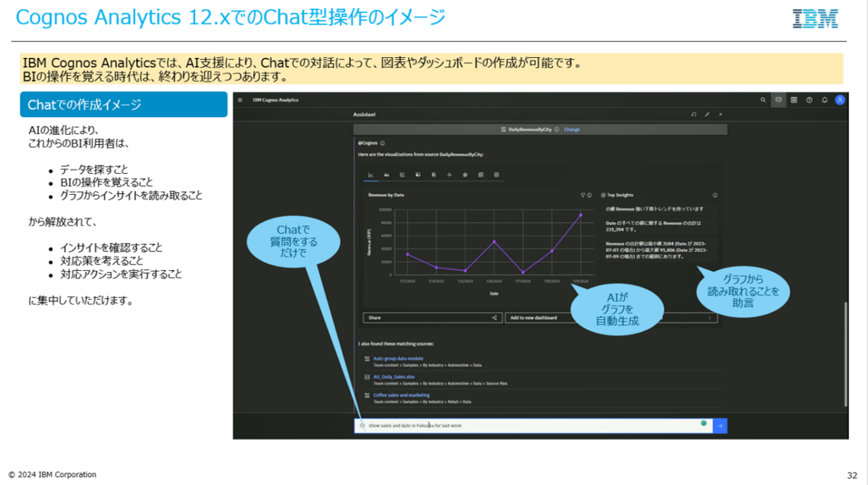Screen dimensions: 868x485
Task: Click the 'Top Insights' heading
Action: click(621, 195)
